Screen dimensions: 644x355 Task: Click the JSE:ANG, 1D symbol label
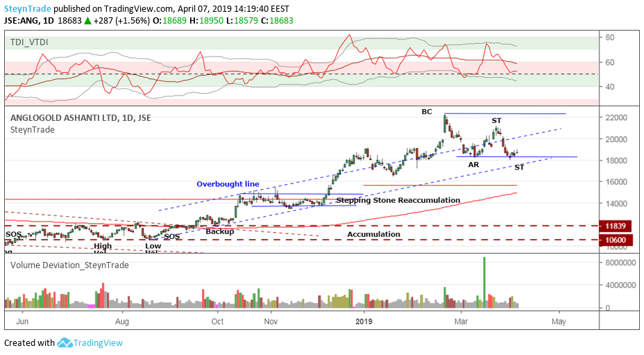tap(29, 21)
